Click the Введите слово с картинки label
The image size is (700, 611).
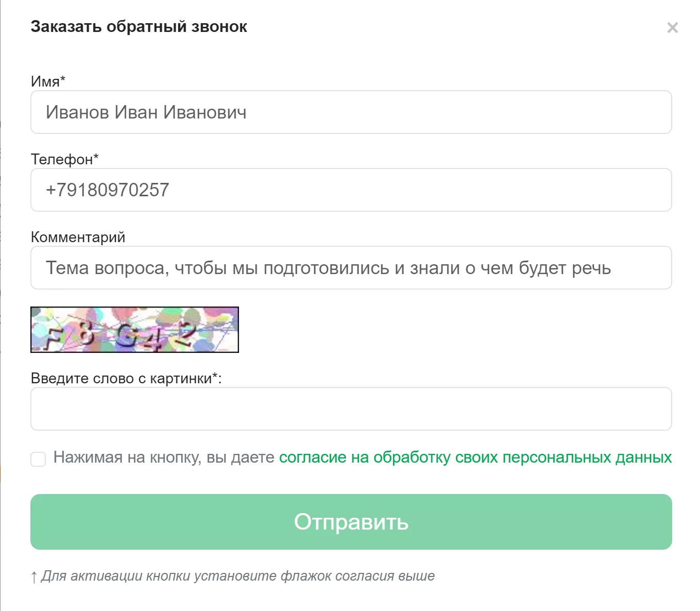122,379
